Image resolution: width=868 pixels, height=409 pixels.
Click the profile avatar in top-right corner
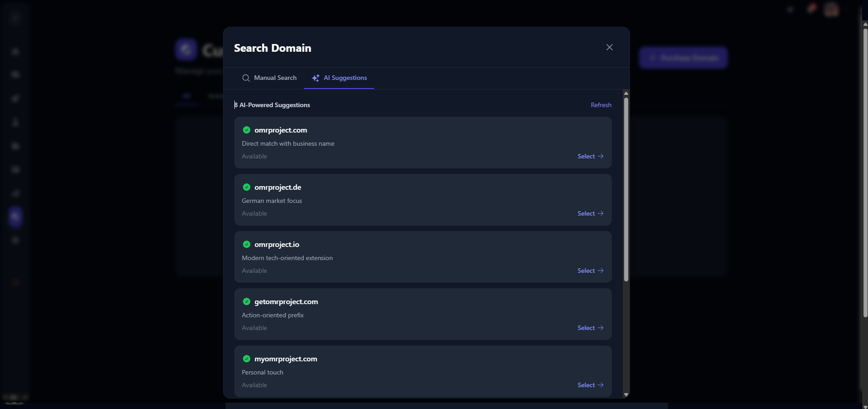click(x=832, y=9)
